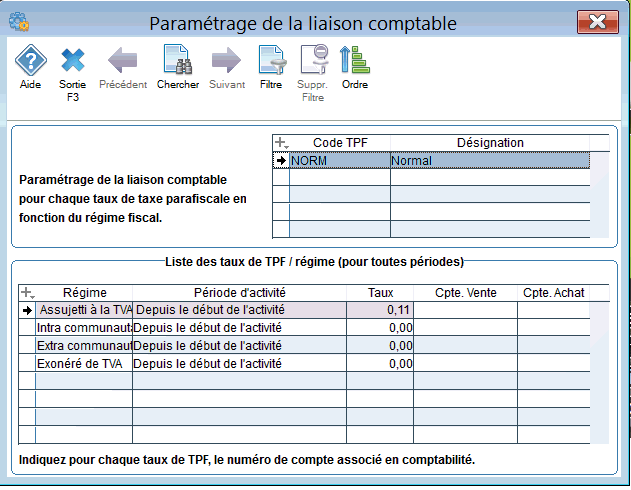Select the NORM code cell
Viewport: 631px width, 490px height.
pyautogui.click(x=340, y=161)
